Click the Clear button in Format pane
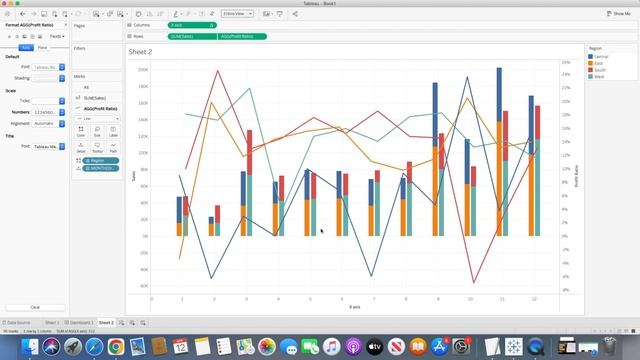Viewport: 640px width, 360px height. coord(35,307)
